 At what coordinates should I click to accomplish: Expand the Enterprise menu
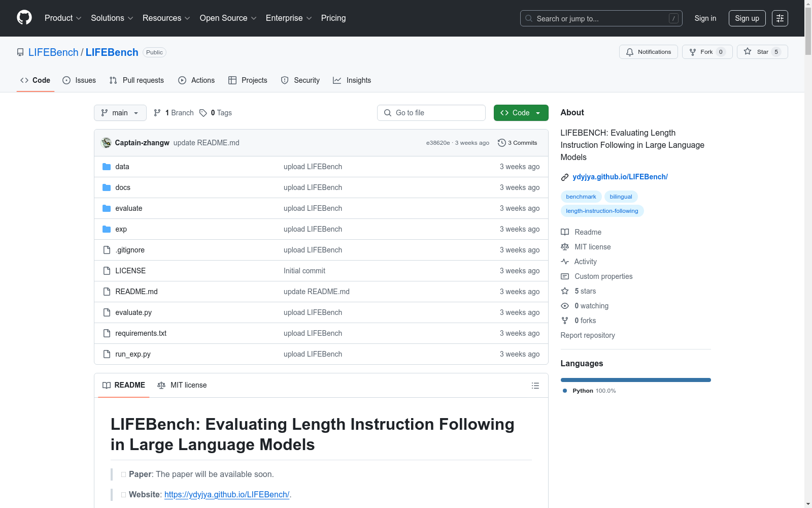289,18
